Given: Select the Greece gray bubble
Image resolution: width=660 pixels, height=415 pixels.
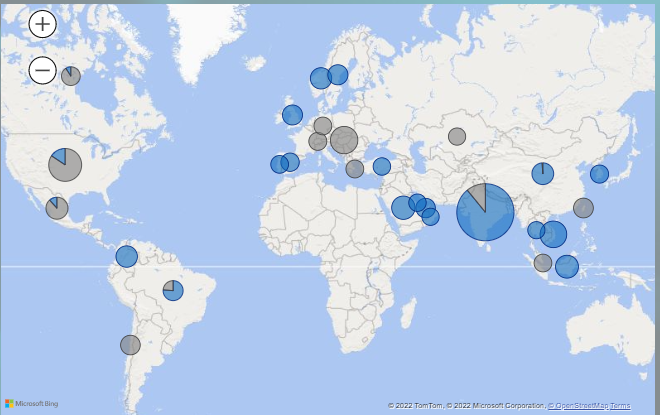Looking at the screenshot, I should 355,169.
